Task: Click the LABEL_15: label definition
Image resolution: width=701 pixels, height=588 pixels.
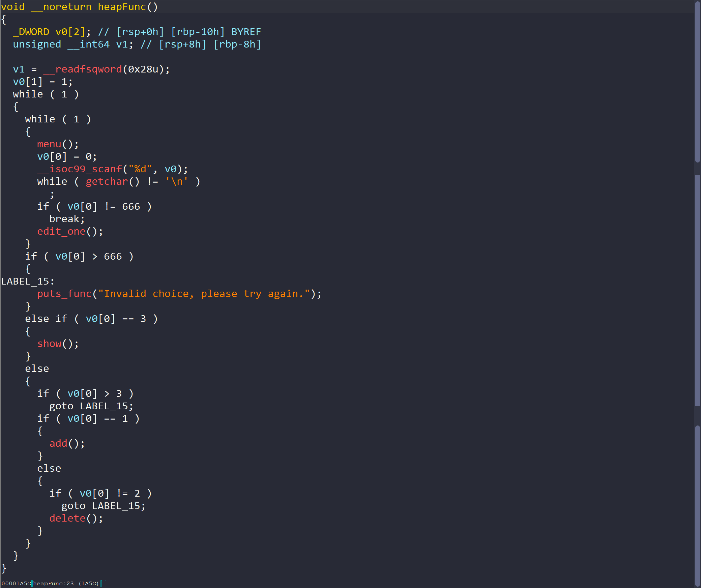Action: (28, 282)
